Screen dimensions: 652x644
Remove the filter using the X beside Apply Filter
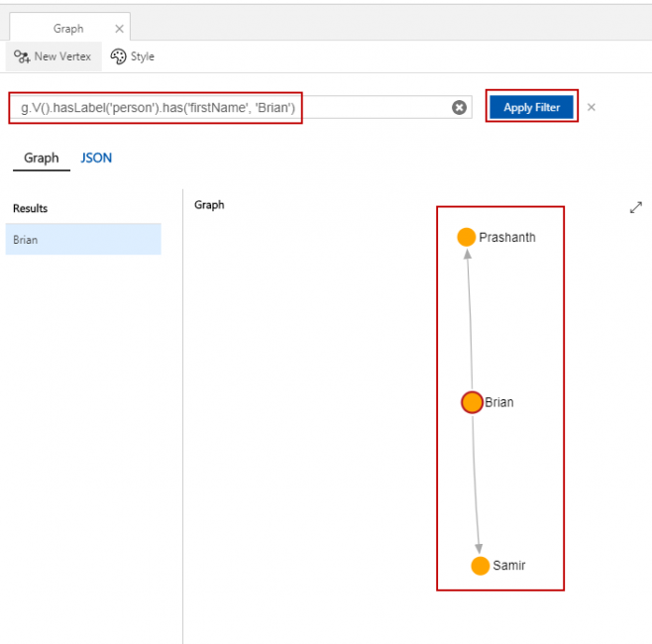pyautogui.click(x=592, y=107)
